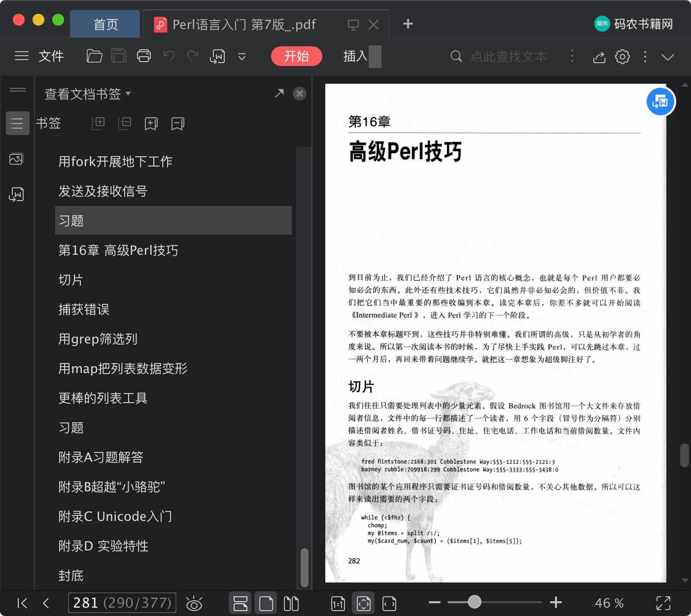Click the share export icon
The height and width of the screenshot is (616, 691).
click(x=599, y=57)
